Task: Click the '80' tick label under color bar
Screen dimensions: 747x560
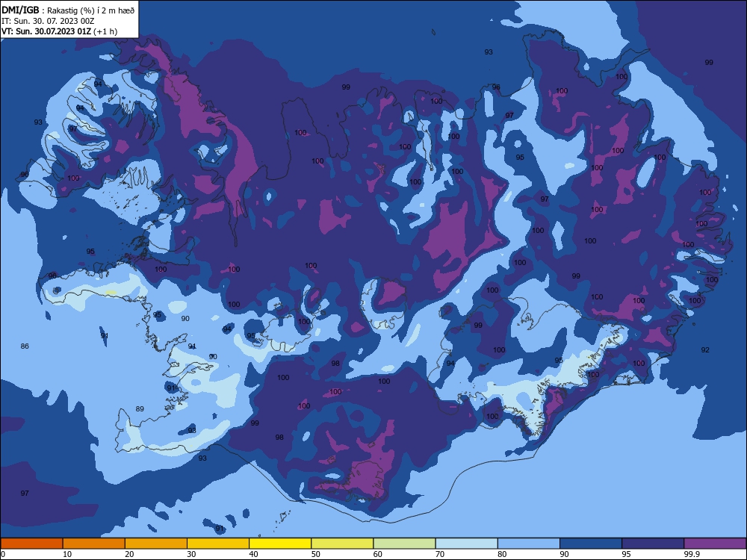Action: tap(502, 554)
